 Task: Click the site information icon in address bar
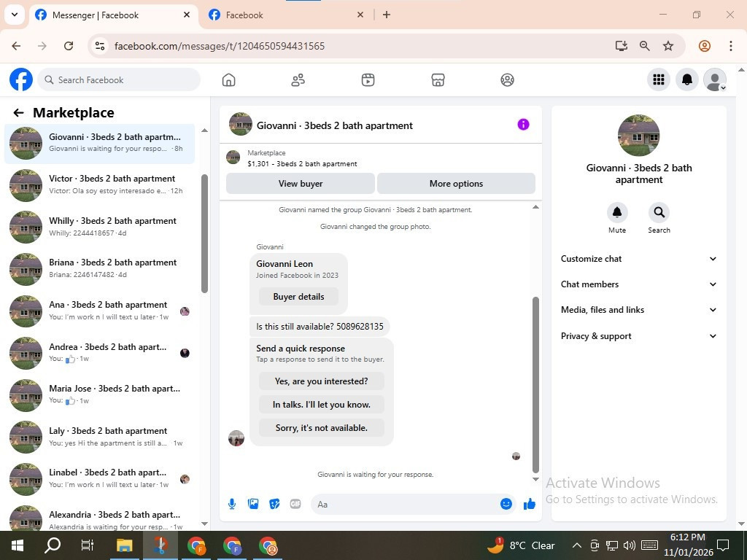coord(100,46)
